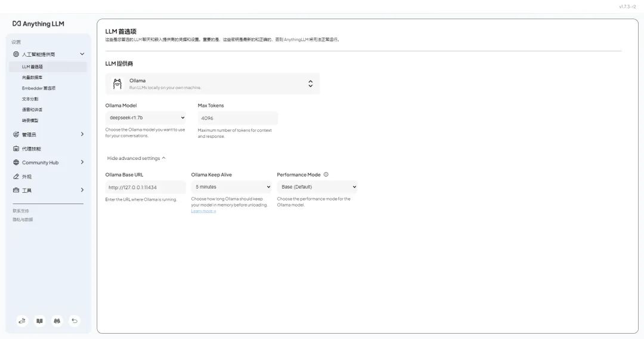The image size is (644, 339).
Task: Open the Ollama LLM provider selector
Action: pyautogui.click(x=212, y=84)
